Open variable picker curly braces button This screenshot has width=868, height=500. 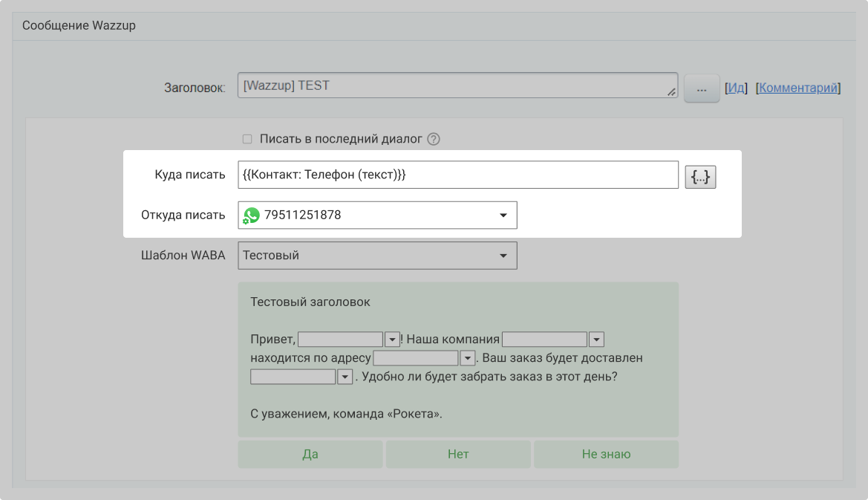coord(700,176)
